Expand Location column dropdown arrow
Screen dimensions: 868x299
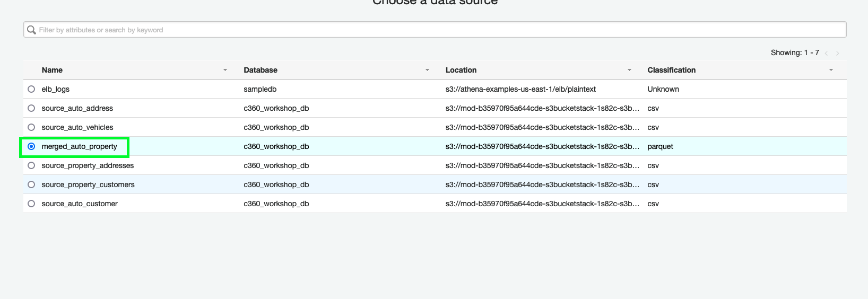coord(629,70)
